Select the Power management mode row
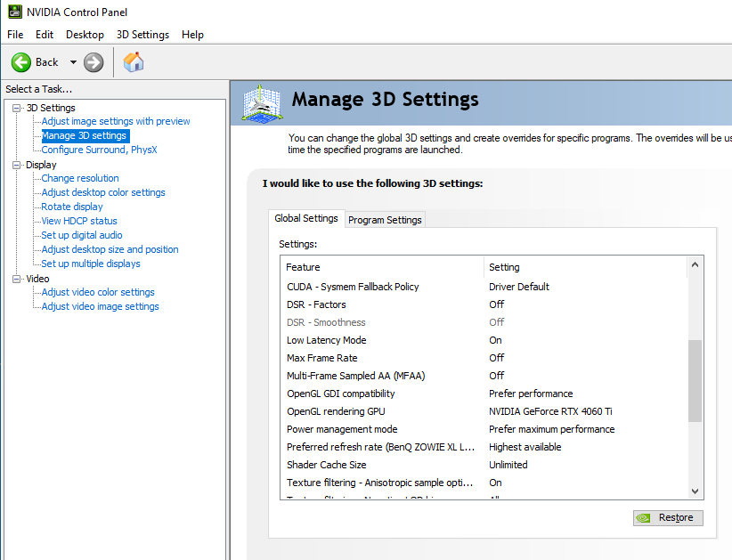Image resolution: width=732 pixels, height=560 pixels. pos(484,429)
